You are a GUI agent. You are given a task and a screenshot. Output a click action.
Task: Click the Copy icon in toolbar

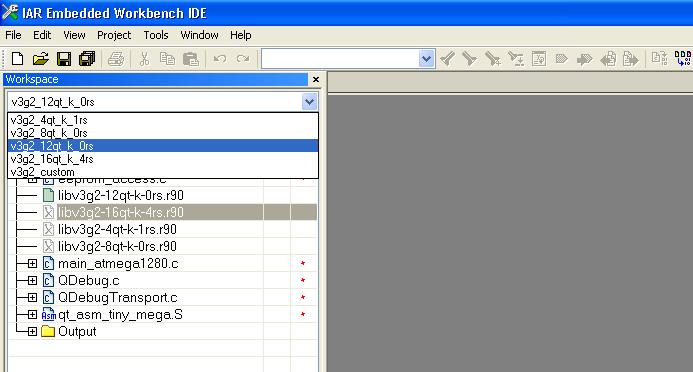[167, 58]
